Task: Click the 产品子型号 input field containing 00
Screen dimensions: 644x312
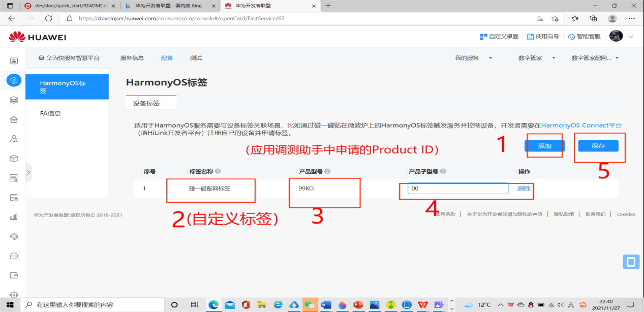Action: (457, 189)
